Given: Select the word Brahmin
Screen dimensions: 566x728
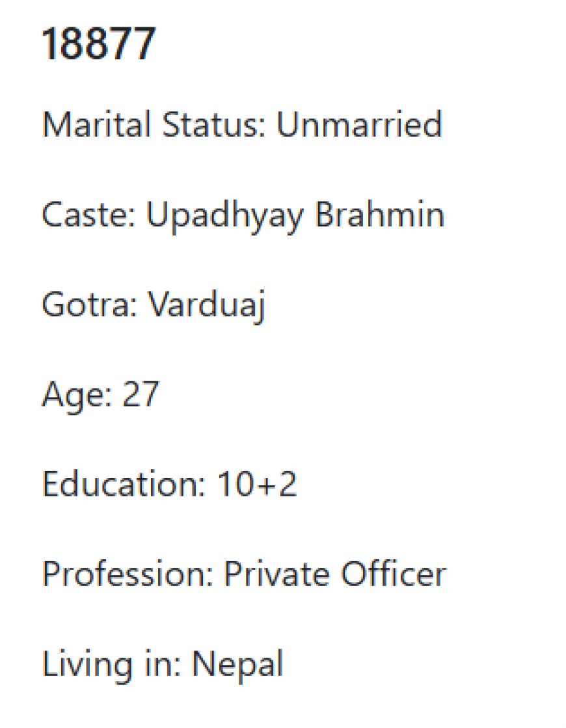Looking at the screenshot, I should [380, 215].
